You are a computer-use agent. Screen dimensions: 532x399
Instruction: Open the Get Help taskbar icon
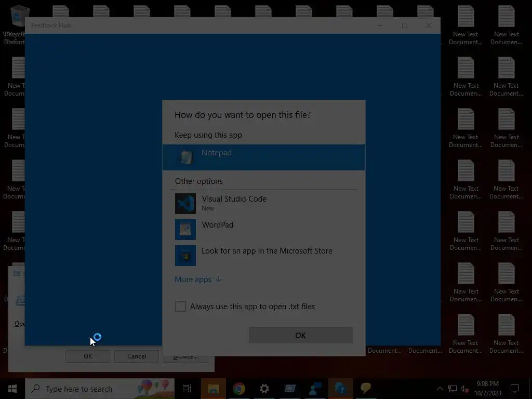341,389
